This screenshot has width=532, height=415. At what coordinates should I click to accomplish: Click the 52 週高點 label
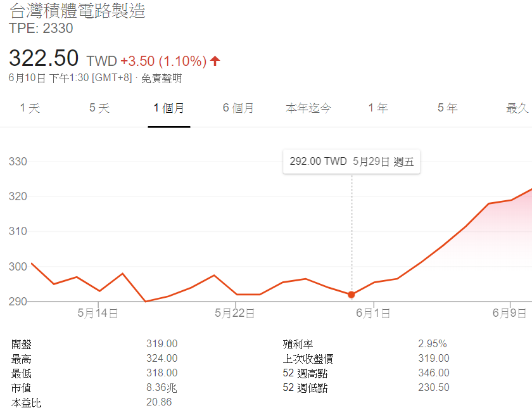click(305, 373)
